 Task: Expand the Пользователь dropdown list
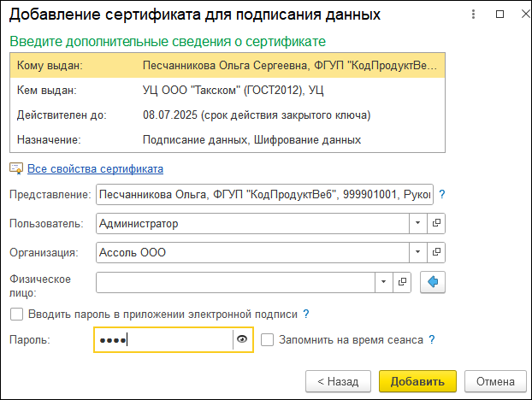417,223
